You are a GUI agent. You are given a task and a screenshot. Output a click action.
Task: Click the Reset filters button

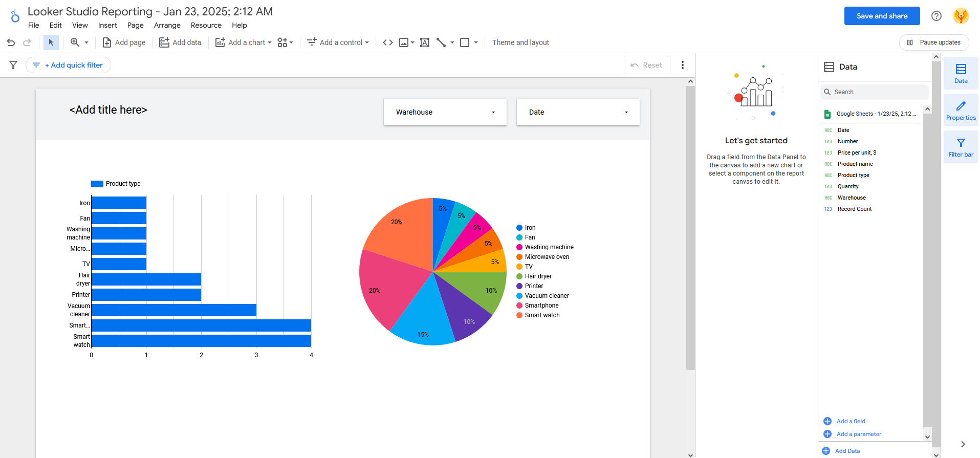(647, 65)
